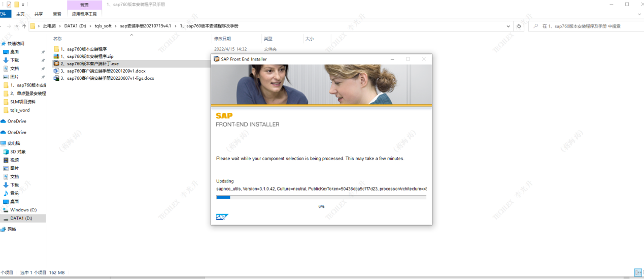Click the 此电脑 computer icon in navigation pane
The width and height of the screenshot is (644, 279).
point(4,143)
